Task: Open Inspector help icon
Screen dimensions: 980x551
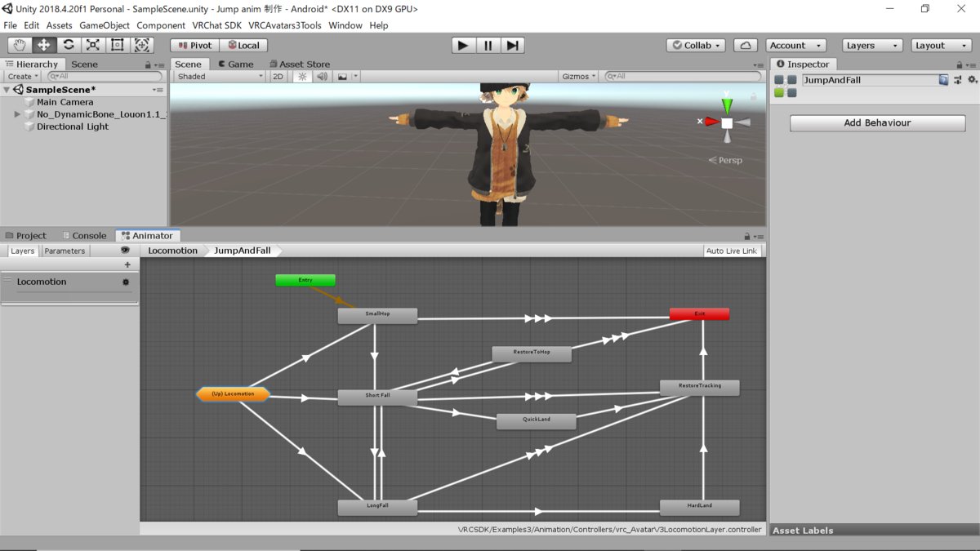Action: [x=943, y=80]
